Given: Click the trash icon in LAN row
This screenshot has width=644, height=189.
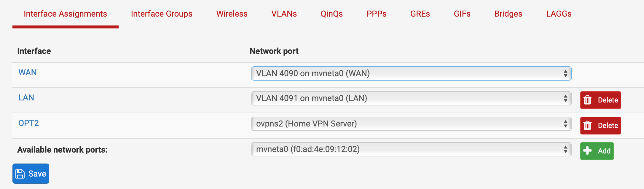Looking at the screenshot, I should 587,100.
